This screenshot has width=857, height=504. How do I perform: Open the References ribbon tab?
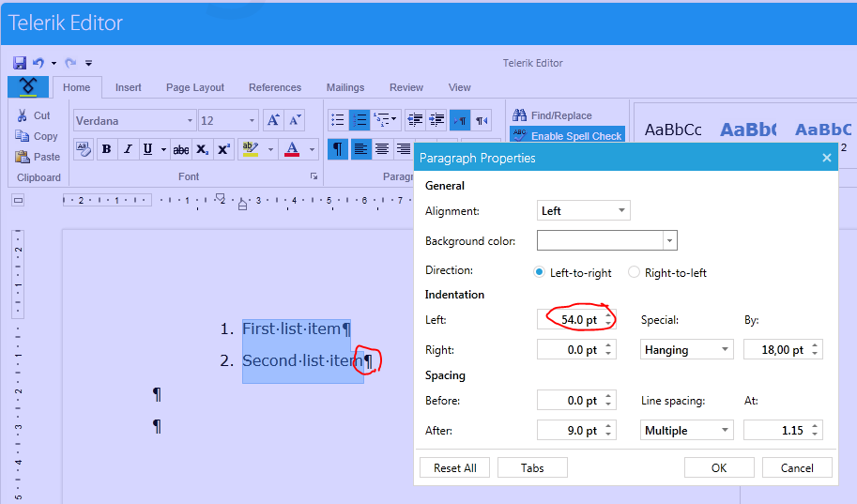pos(275,87)
